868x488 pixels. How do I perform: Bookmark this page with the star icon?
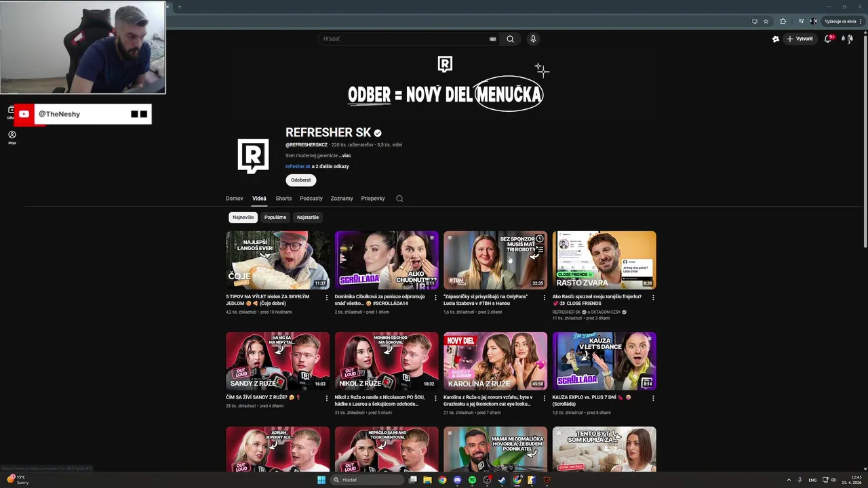766,21
